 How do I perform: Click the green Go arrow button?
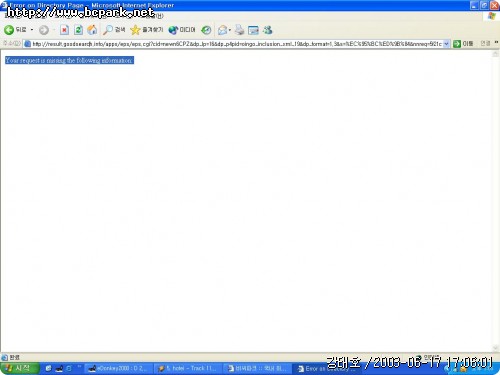(x=457, y=44)
